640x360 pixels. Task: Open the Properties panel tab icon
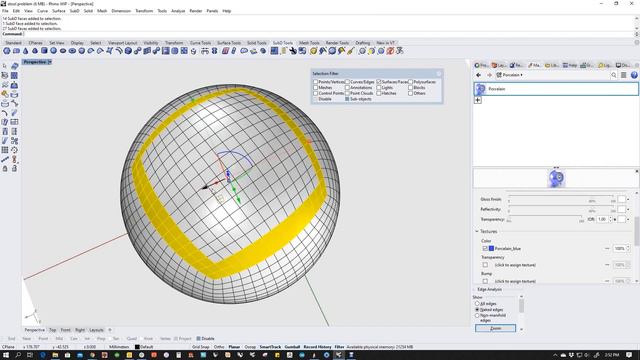tap(481, 65)
